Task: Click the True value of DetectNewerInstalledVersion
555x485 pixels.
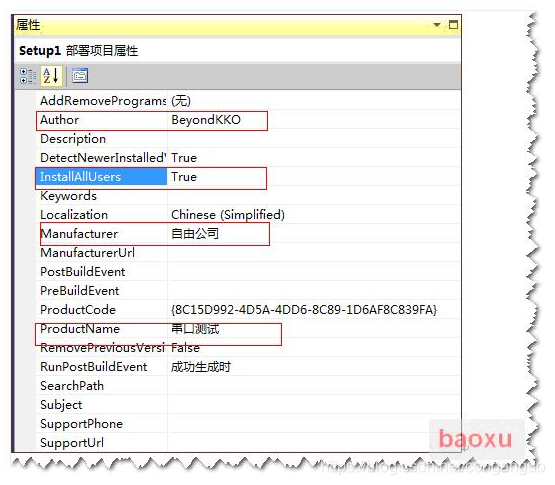Action: pyautogui.click(x=184, y=158)
